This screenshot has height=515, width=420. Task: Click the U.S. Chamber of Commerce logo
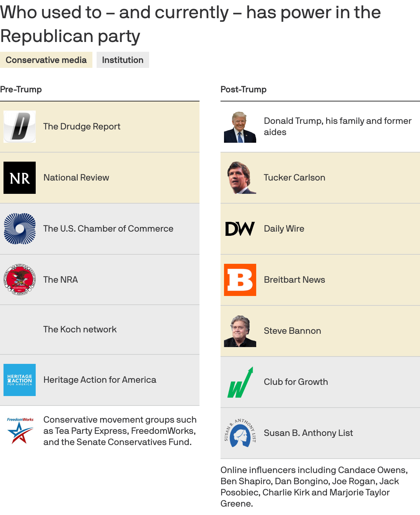[x=20, y=229]
